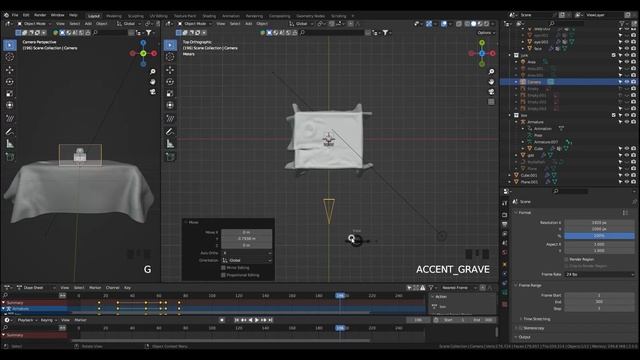Enable the Render Region checkbox
This screenshot has height=360, width=640.
point(567,259)
